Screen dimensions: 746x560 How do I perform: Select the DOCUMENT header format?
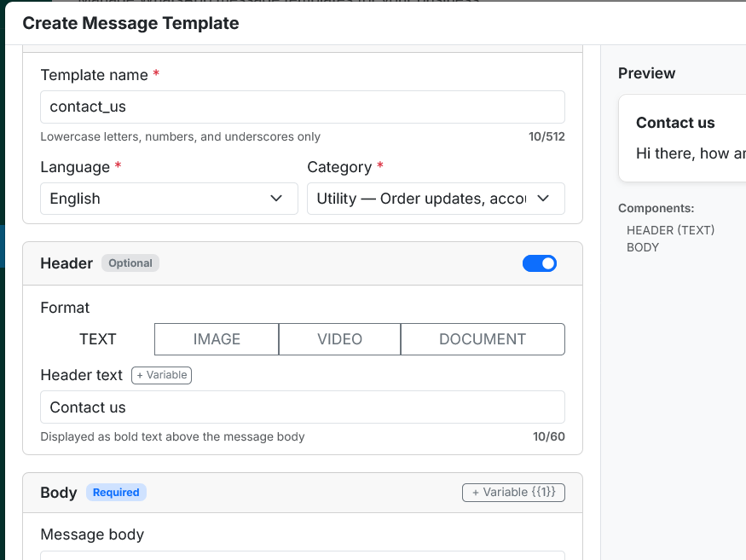pos(482,338)
